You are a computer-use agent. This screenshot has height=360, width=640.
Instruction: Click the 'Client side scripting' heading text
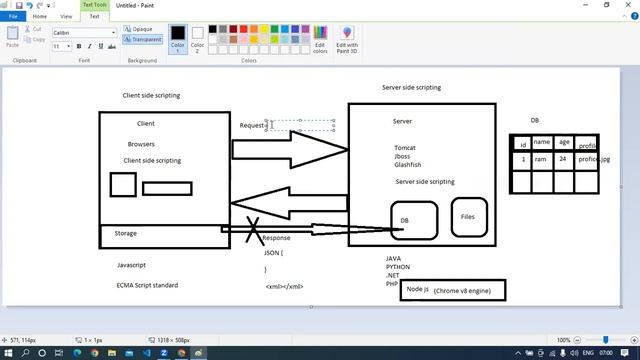151,96
